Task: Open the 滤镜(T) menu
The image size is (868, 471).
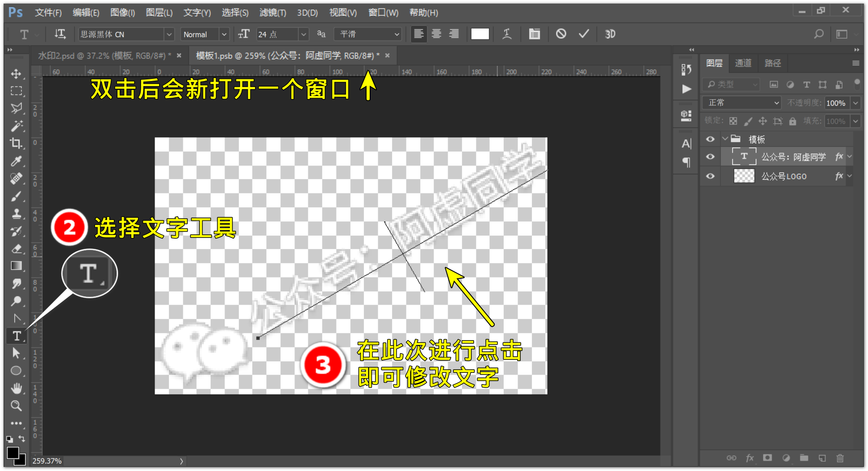Action: 272,13
